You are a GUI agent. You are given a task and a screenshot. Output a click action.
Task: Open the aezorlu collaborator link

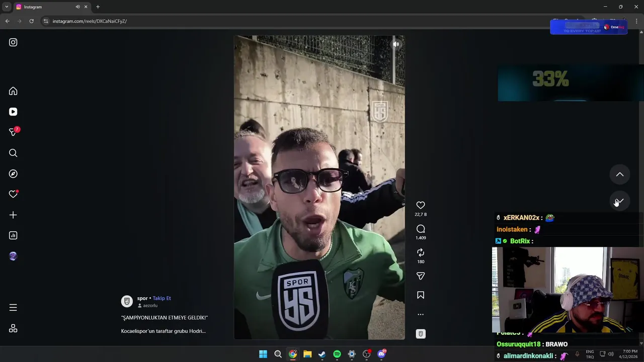[150, 306]
